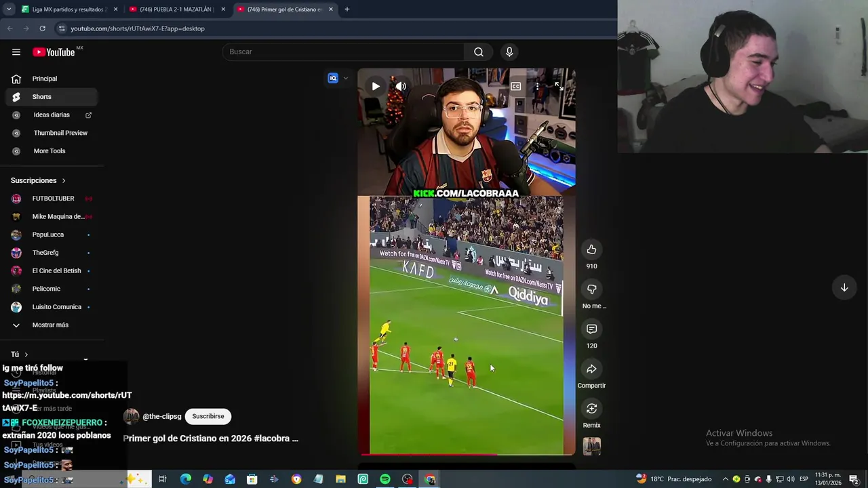Like the Short with 910 likes

591,249
